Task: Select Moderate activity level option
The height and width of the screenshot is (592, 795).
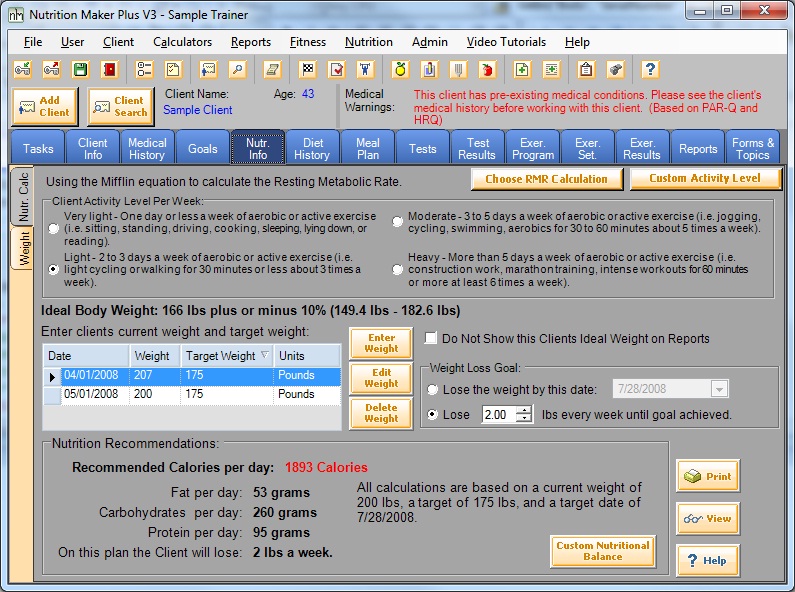Action: (x=398, y=221)
